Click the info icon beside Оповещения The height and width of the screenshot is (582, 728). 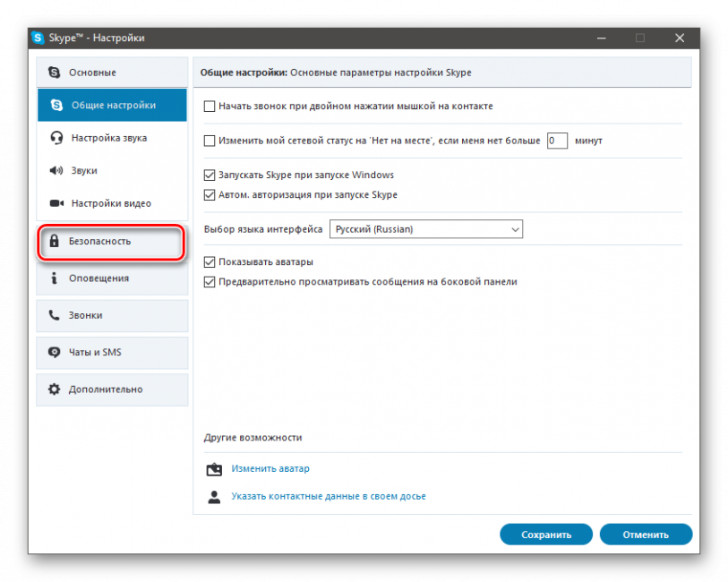[x=54, y=278]
